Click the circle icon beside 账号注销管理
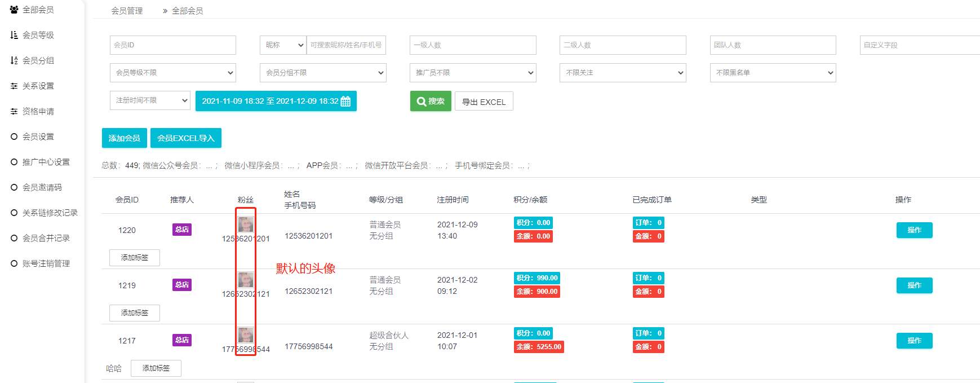This screenshot has height=383, width=980. pos(14,263)
